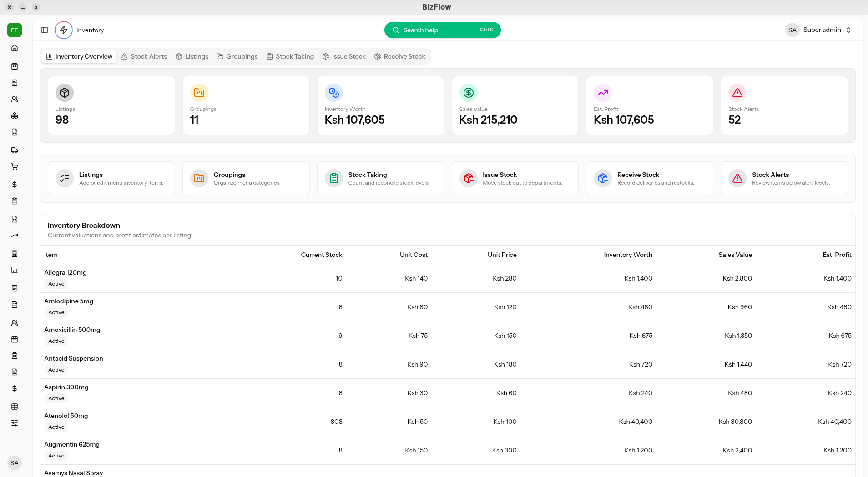Viewport: 868px width, 477px height.
Task: Open the stacked boxes sidebar icon
Action: tap(15, 115)
